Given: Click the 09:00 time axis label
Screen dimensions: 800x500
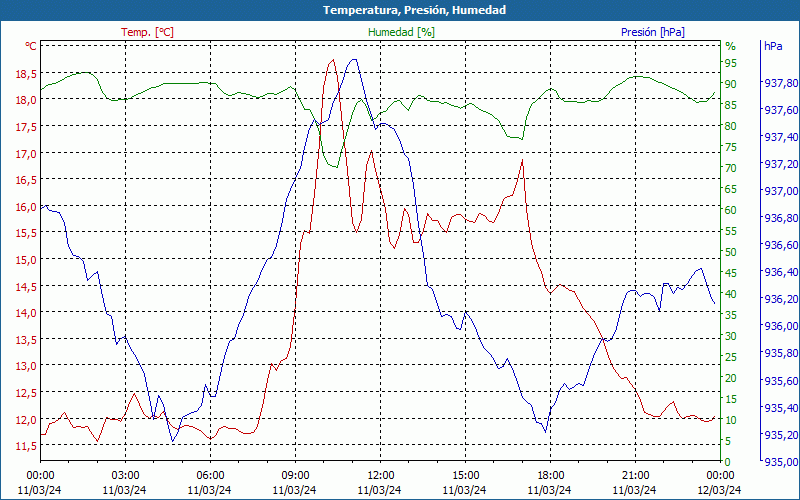Looking at the screenshot, I should pyautogui.click(x=295, y=476).
